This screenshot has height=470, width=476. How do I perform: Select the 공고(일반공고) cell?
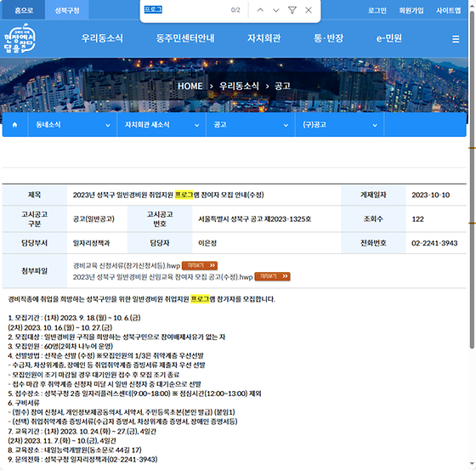point(93,219)
